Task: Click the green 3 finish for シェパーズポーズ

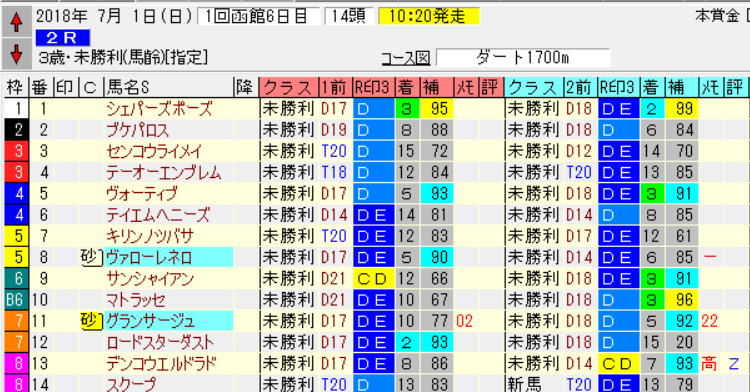Action: click(x=407, y=109)
